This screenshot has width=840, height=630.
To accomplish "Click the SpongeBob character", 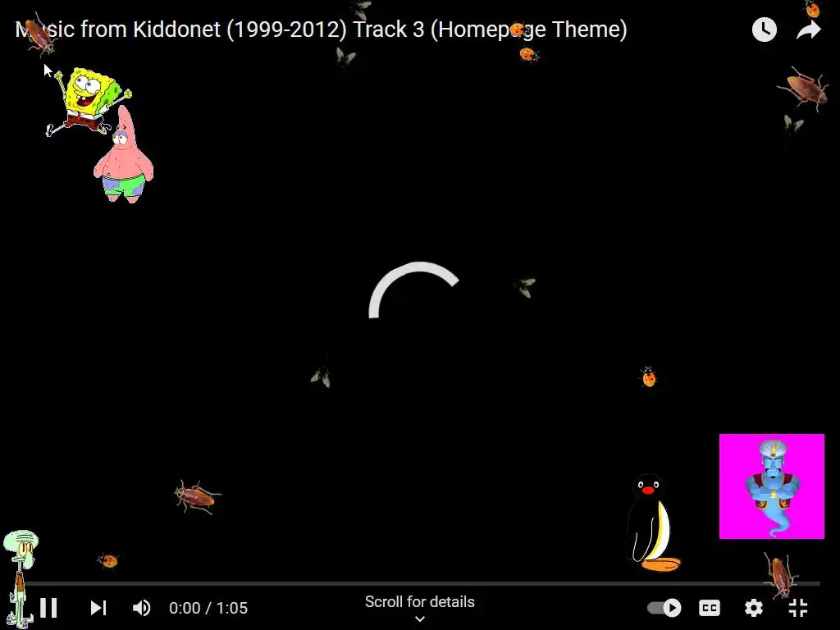I will 89,101.
